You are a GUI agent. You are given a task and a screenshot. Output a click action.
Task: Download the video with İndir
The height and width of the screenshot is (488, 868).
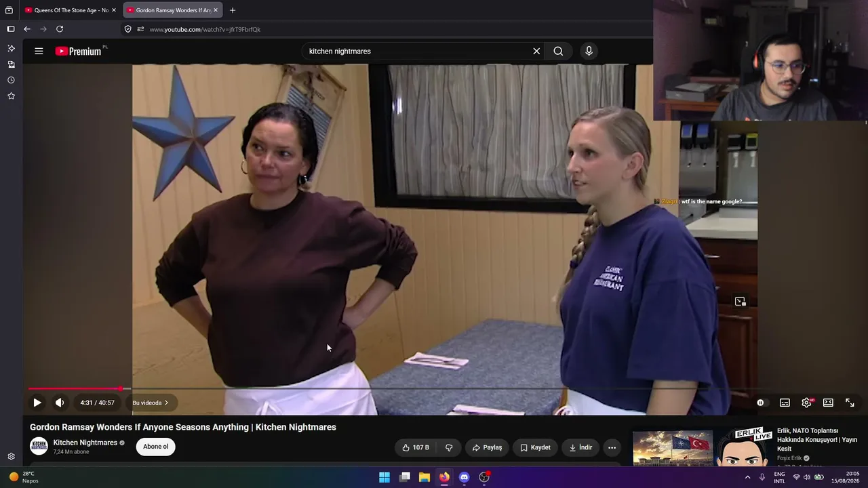(580, 447)
